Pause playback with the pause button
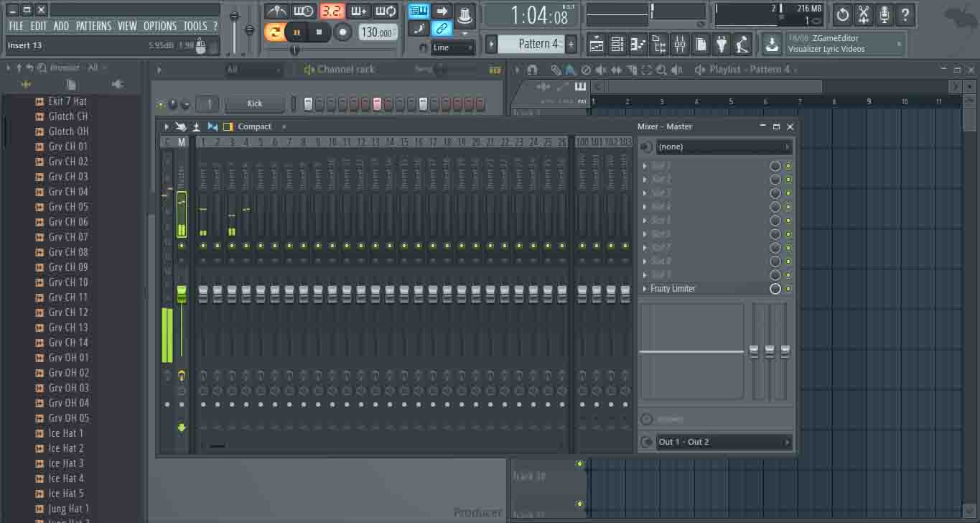This screenshot has width=980, height=523. tap(297, 32)
